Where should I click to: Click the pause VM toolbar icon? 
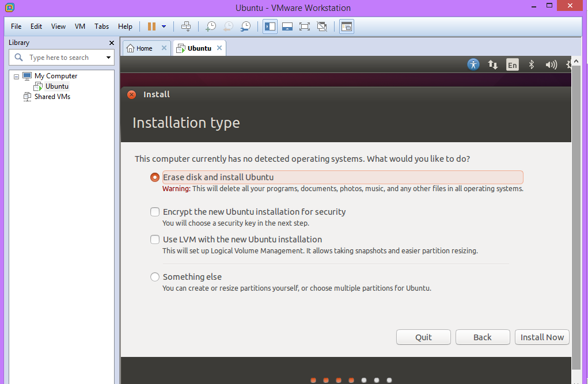tap(151, 26)
